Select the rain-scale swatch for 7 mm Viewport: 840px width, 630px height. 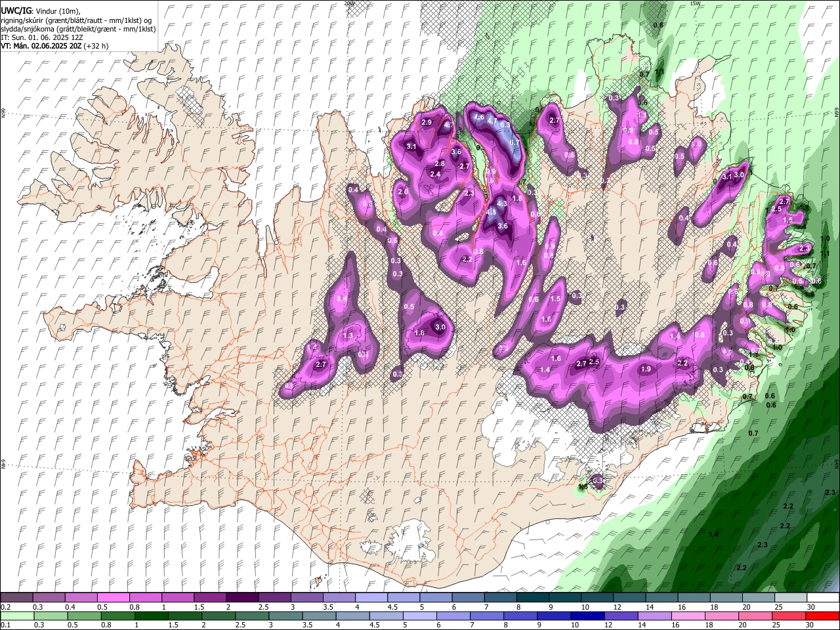coord(487,616)
